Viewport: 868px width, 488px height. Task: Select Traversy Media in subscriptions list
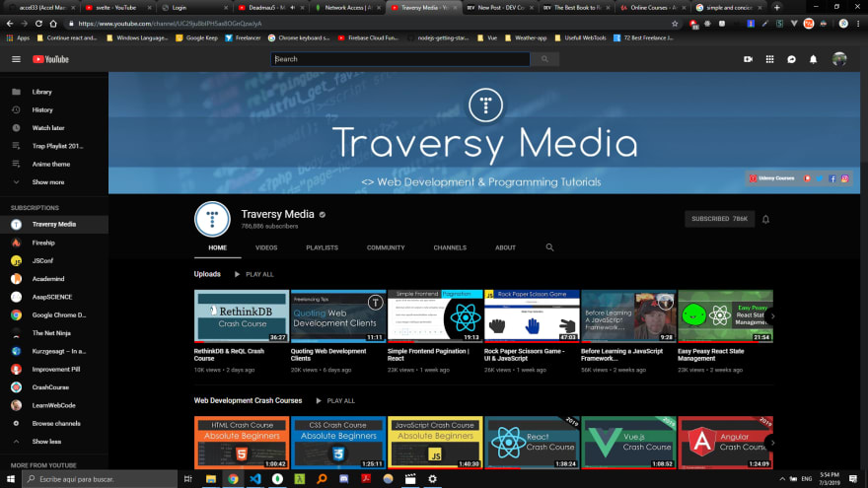tap(54, 224)
